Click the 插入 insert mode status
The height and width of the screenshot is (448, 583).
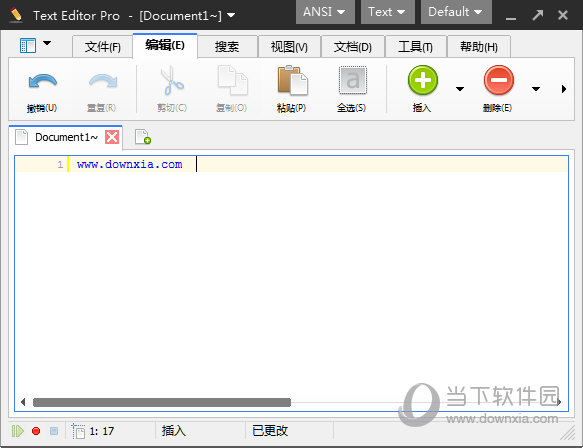174,431
